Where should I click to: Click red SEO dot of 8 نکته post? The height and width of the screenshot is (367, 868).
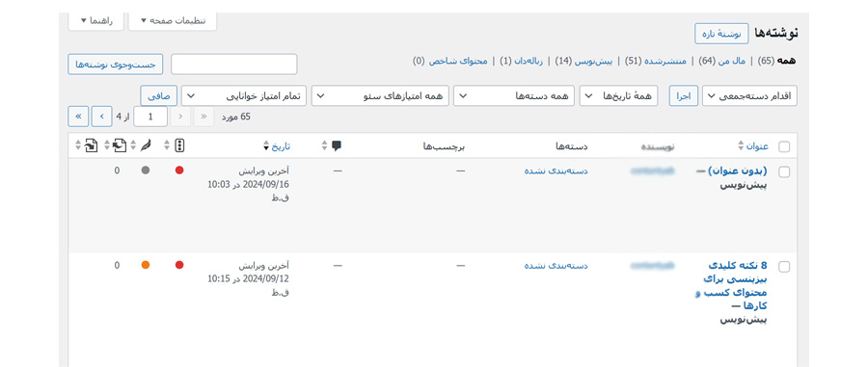[179, 265]
